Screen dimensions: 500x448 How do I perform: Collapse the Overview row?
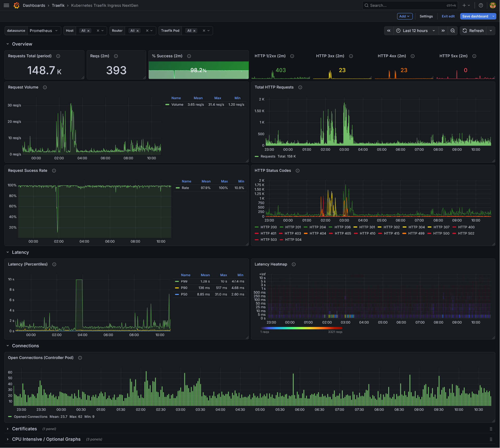(8, 44)
